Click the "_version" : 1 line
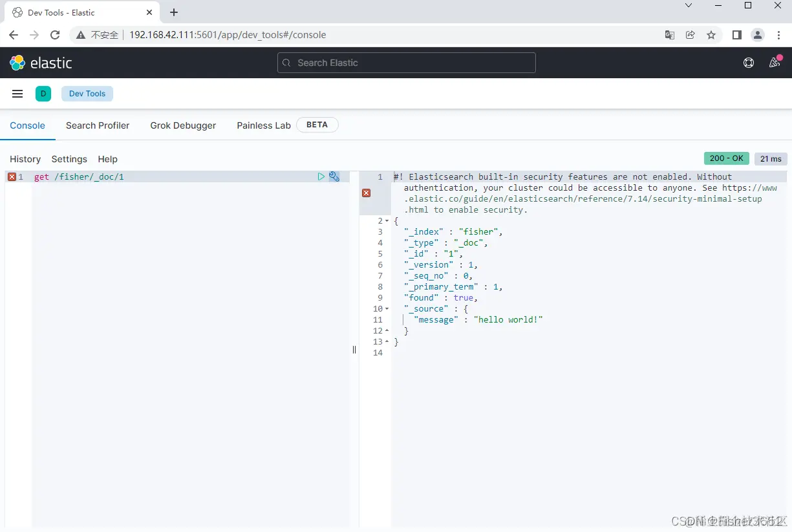This screenshot has height=532, width=792. point(441,265)
